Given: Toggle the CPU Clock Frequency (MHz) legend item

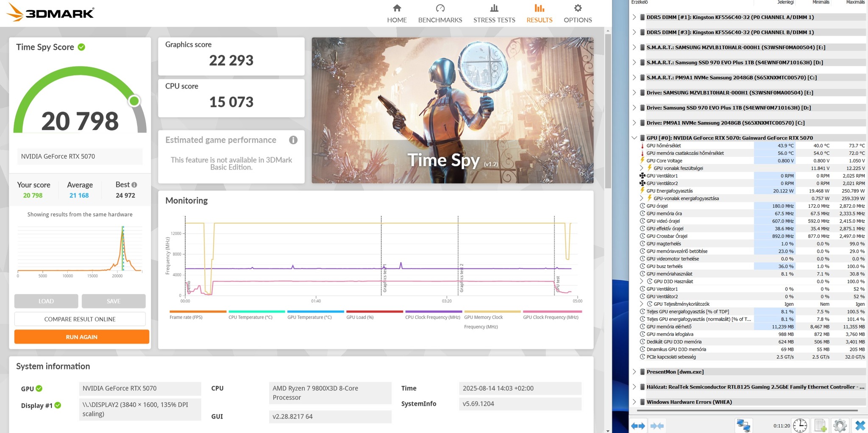Looking at the screenshot, I should point(433,315).
